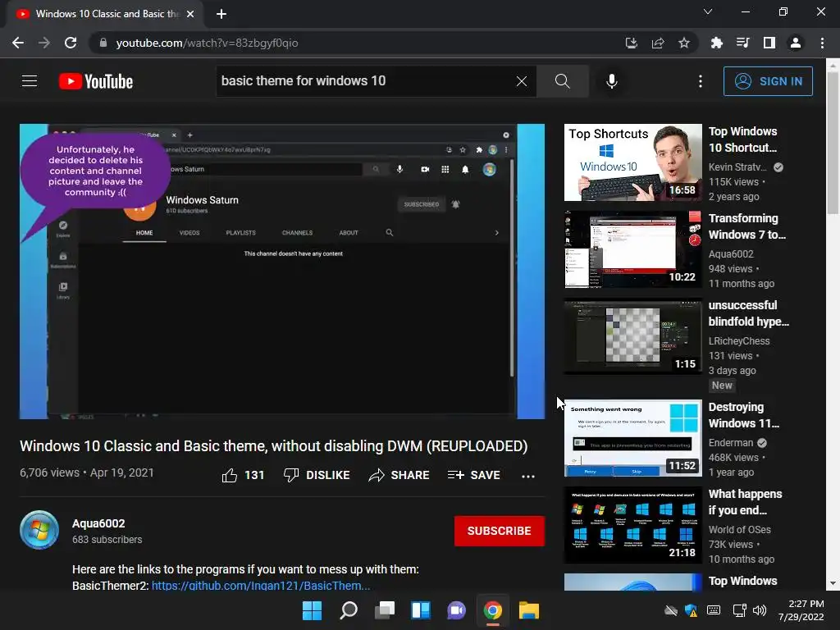SAVE video to a playlist
This screenshot has height=630, width=840.
coord(473,475)
